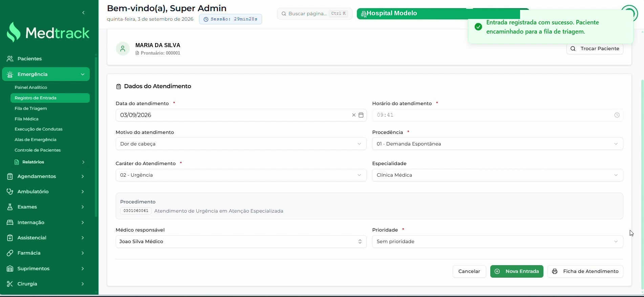Click the Prontuário document icon
This screenshot has width=644, height=297.
(137, 53)
